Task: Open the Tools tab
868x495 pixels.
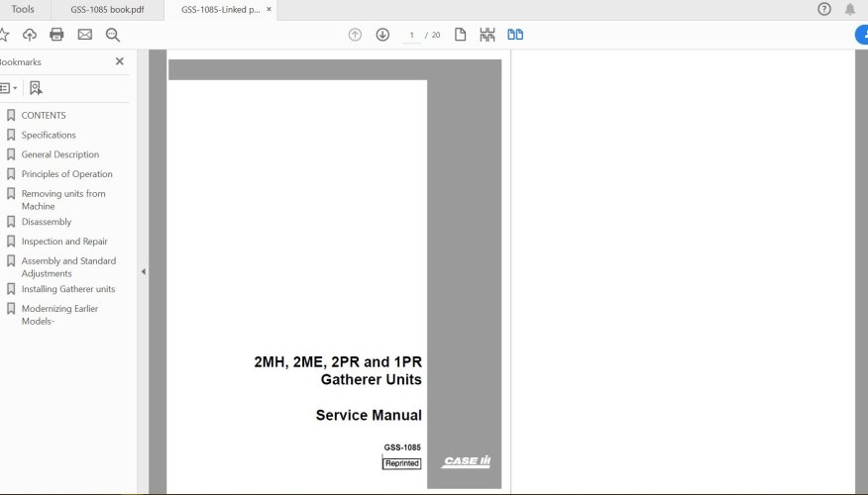Action: pyautogui.click(x=22, y=10)
